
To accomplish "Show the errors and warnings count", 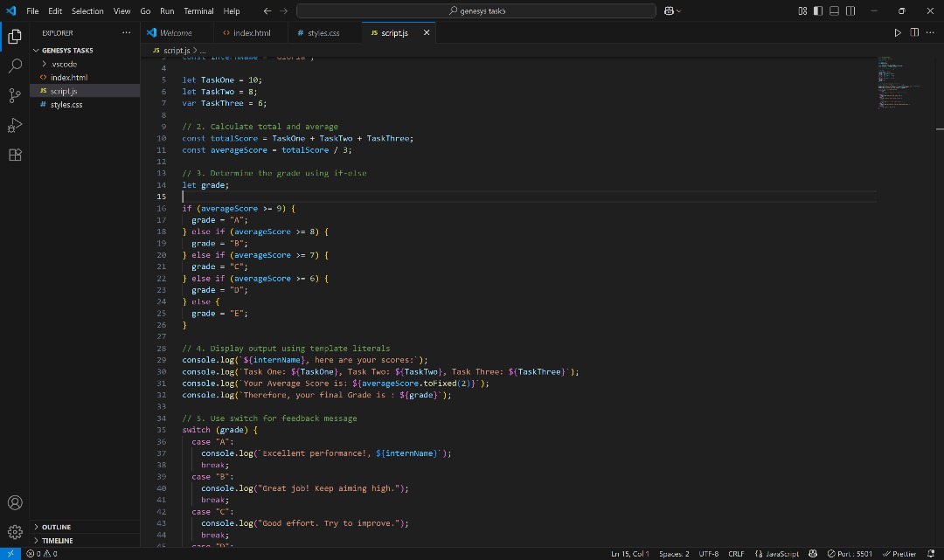I will (x=42, y=553).
